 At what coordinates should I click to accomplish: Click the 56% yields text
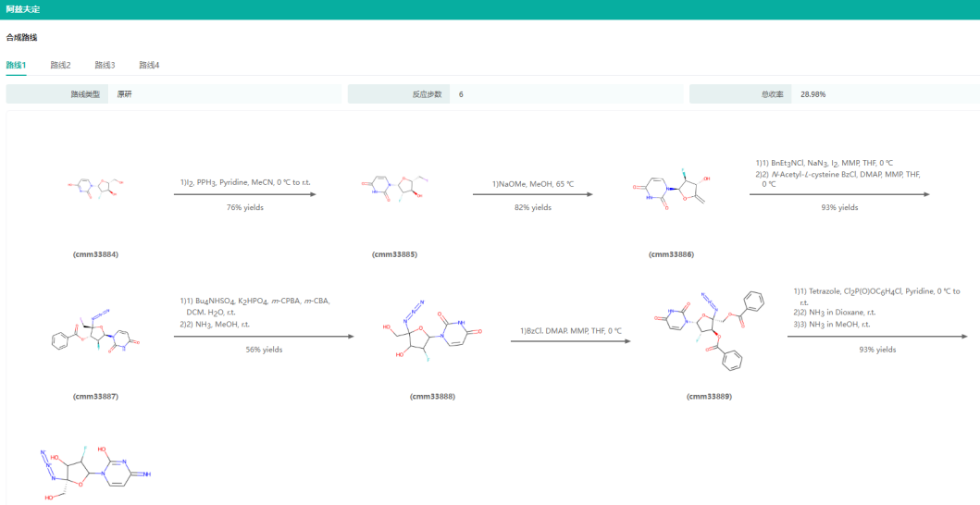pos(264,350)
